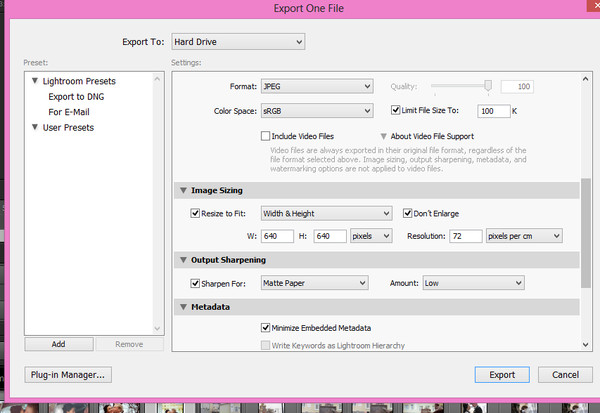Click the settings panel scroll up arrow

pyautogui.click(x=585, y=79)
